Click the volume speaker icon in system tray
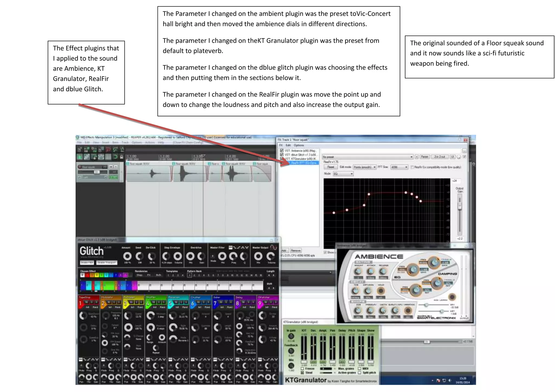555x392 pixels. [450, 380]
